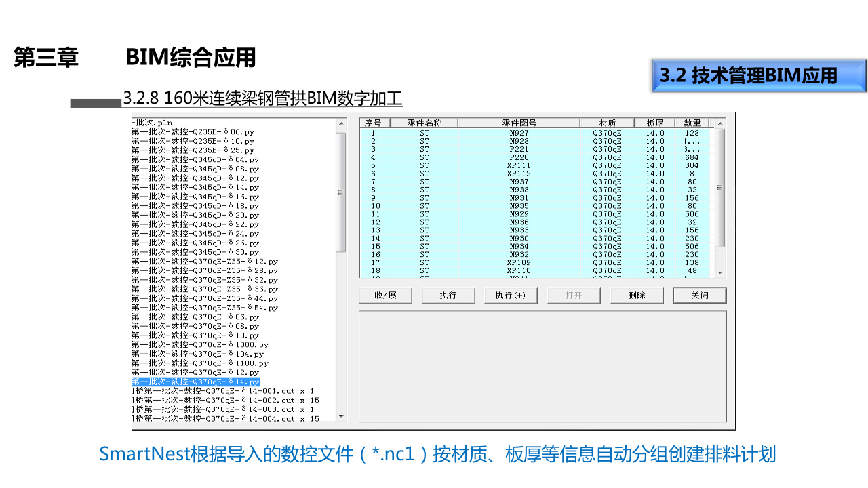Select table row with part XP109
The width and height of the screenshot is (868, 488).
[x=534, y=263]
